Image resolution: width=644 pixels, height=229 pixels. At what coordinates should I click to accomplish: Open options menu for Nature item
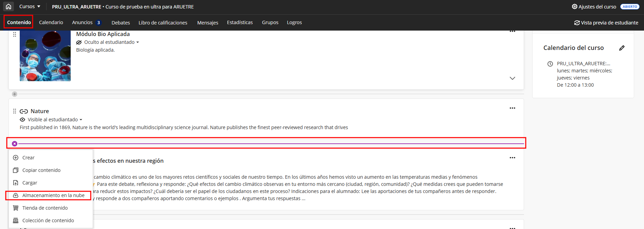(512, 108)
